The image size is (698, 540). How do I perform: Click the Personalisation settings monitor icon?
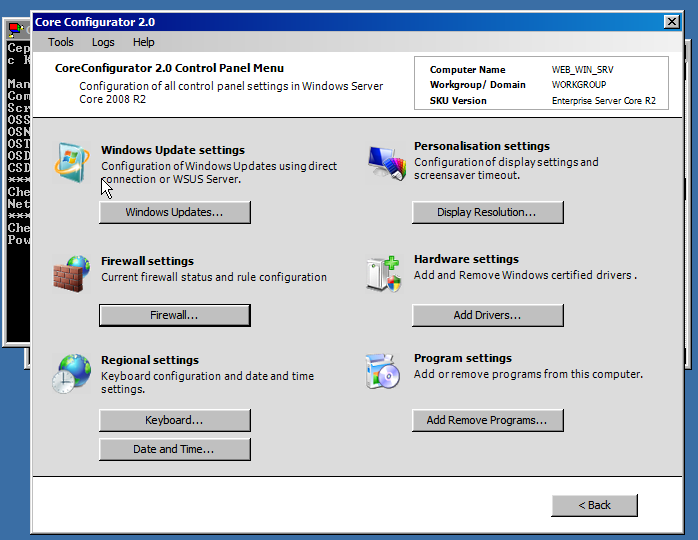tap(387, 163)
